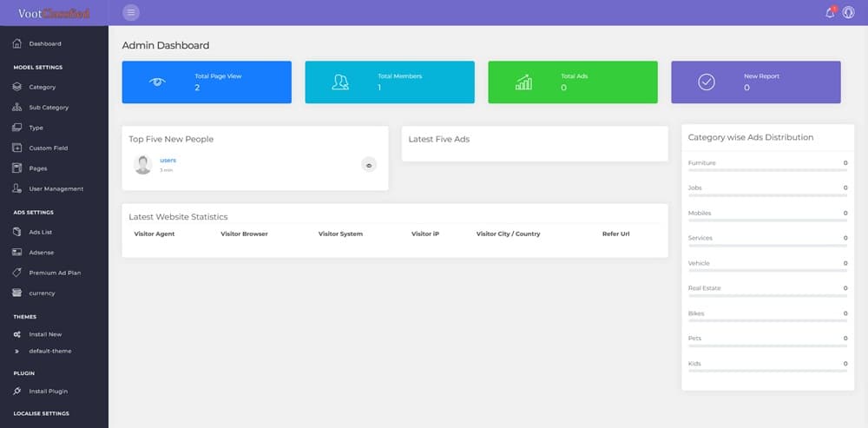Click the Install Plugin plug icon
The image size is (868, 428).
pyautogui.click(x=17, y=392)
